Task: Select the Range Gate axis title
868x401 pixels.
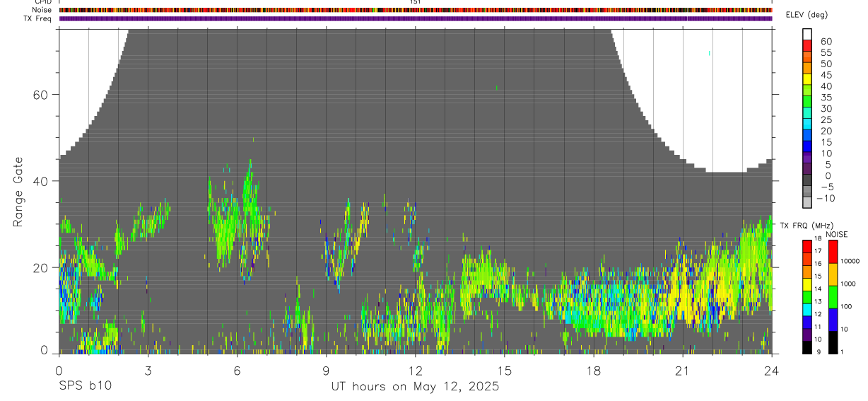Action: point(18,191)
